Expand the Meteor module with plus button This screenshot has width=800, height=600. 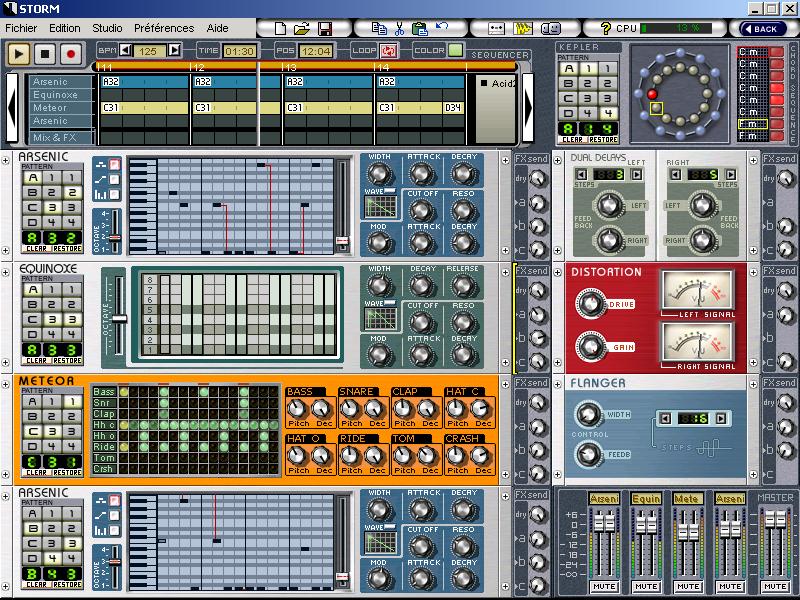pyautogui.click(x=6, y=384)
